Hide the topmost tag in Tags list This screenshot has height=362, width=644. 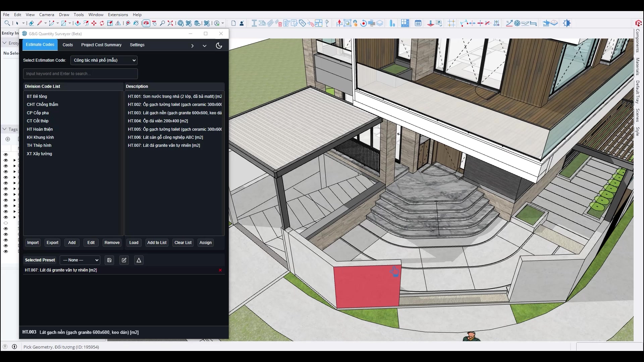click(x=6, y=155)
